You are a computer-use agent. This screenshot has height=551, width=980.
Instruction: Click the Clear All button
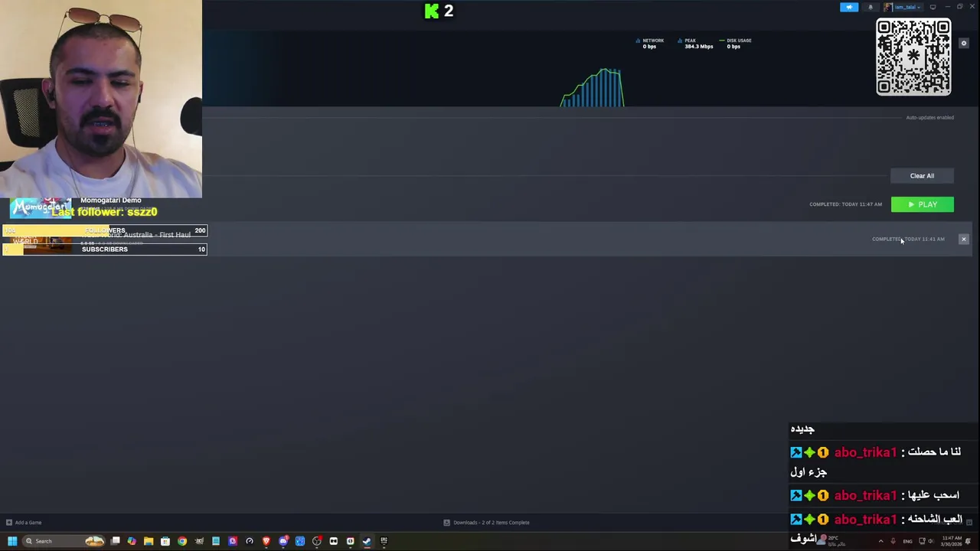pyautogui.click(x=922, y=176)
